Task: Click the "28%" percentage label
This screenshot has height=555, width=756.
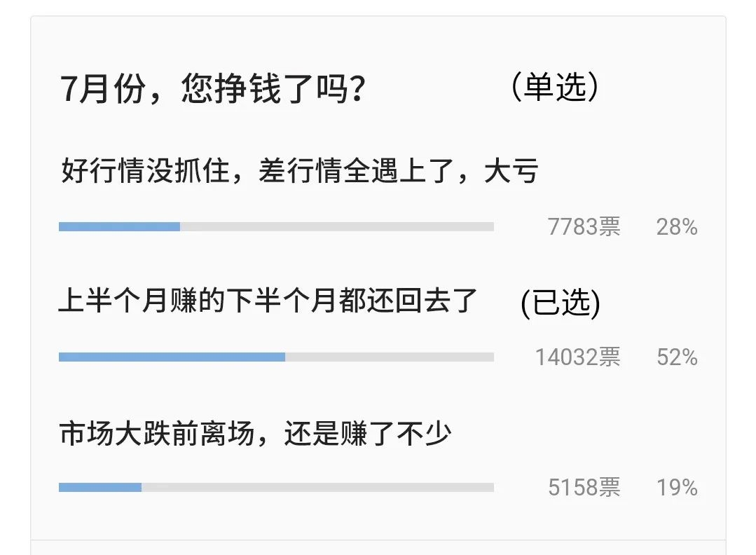Action: pyautogui.click(x=676, y=227)
